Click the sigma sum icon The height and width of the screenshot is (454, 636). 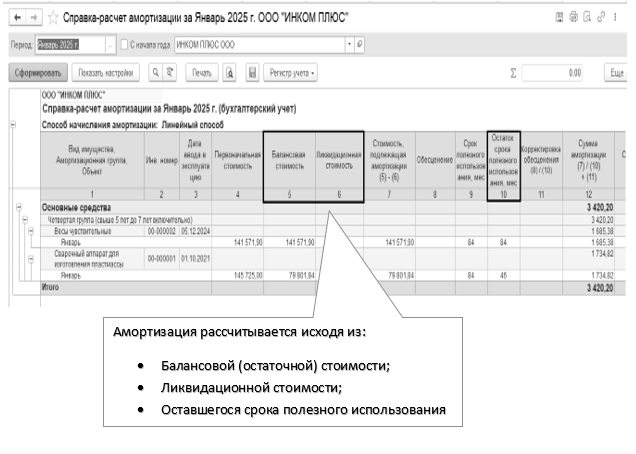pyautogui.click(x=513, y=73)
